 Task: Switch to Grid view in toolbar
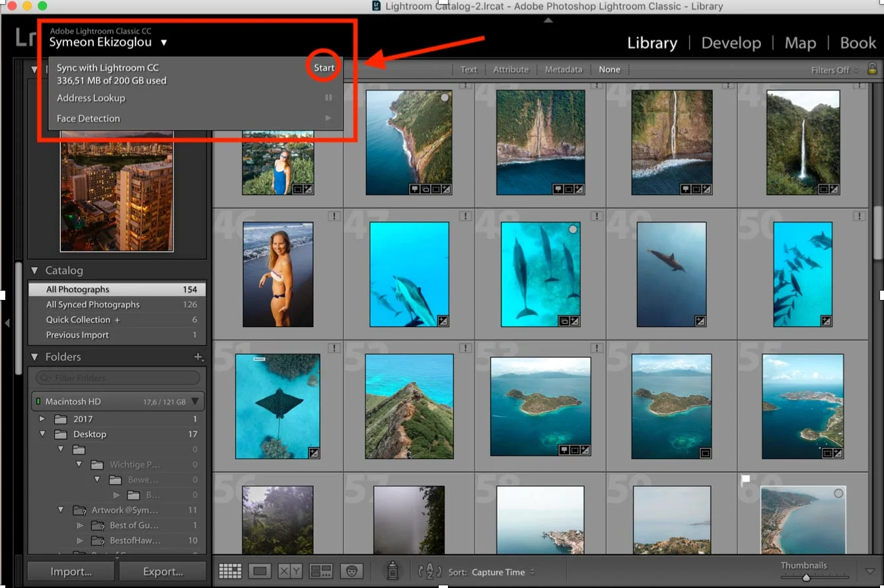point(230,571)
